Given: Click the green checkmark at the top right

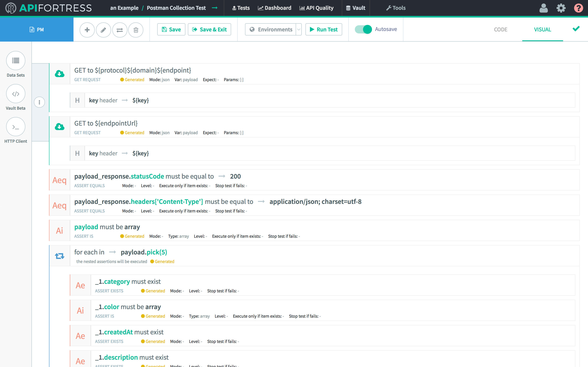Looking at the screenshot, I should pos(576,29).
